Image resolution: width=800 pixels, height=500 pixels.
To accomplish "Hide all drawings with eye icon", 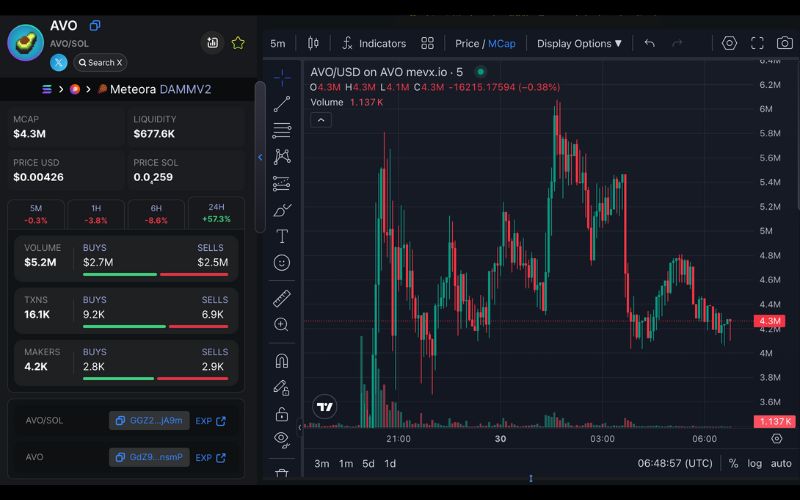I will pyautogui.click(x=282, y=439).
